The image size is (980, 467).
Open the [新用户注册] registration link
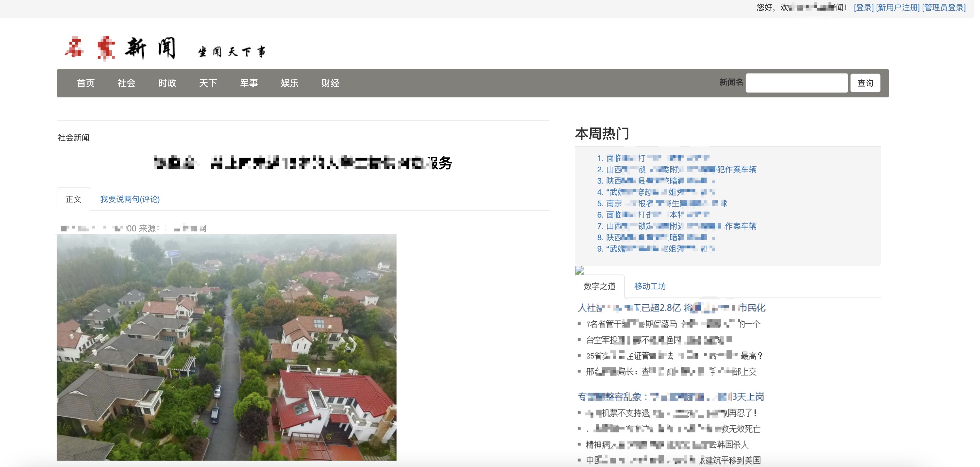tap(898, 7)
